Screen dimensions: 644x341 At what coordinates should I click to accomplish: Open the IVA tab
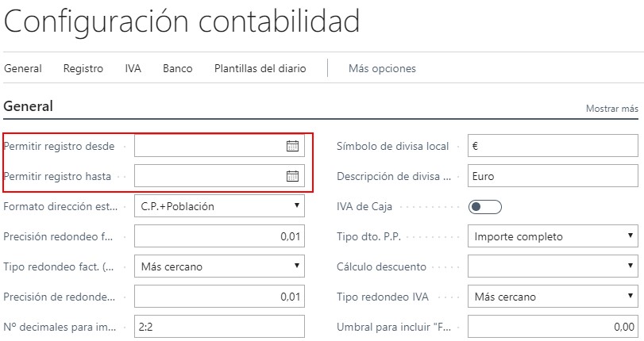tap(133, 68)
